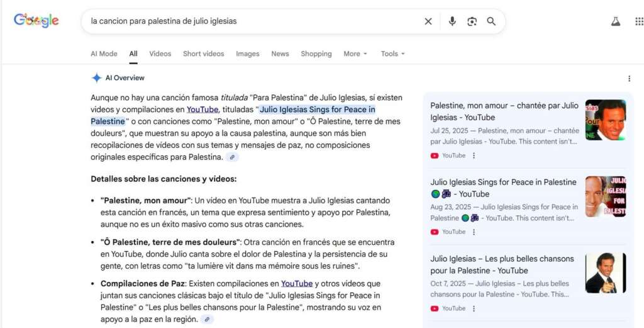
Task: Open AI Overview three-dot options menu
Action: point(629,79)
